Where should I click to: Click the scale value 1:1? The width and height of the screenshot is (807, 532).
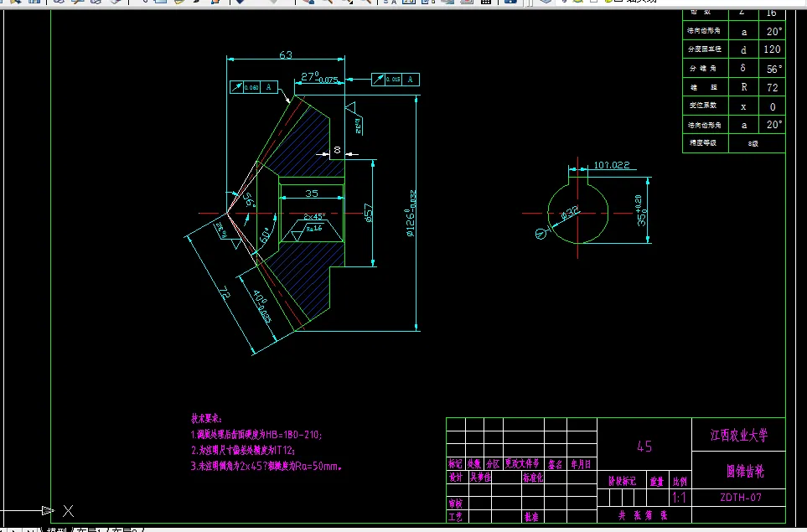point(679,498)
